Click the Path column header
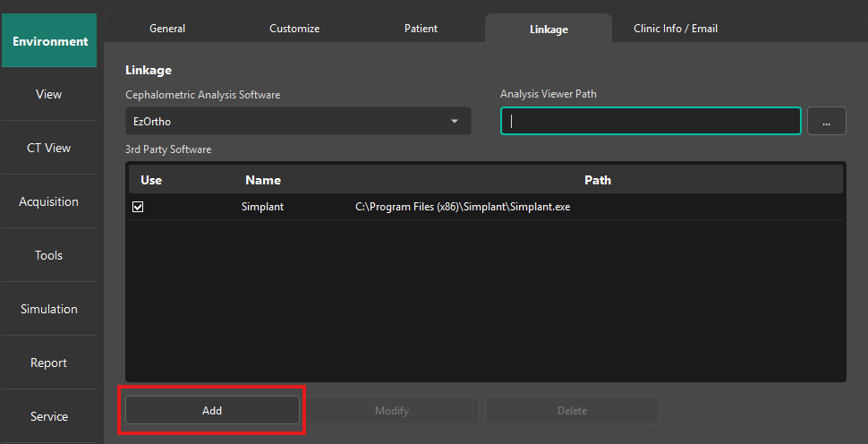 pos(598,180)
